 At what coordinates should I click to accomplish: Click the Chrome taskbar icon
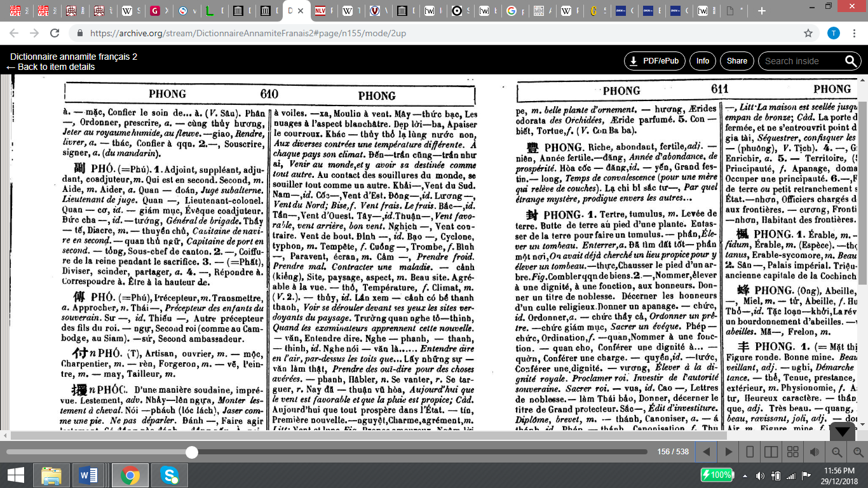(x=130, y=475)
